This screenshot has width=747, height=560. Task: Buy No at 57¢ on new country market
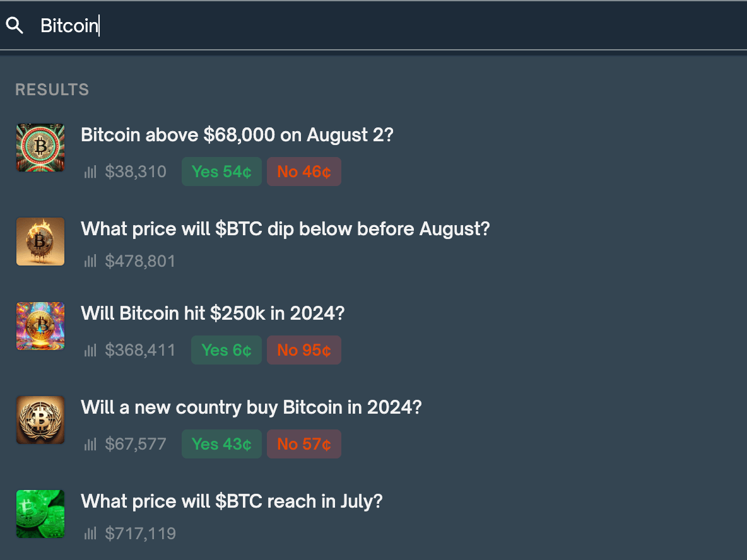303,444
